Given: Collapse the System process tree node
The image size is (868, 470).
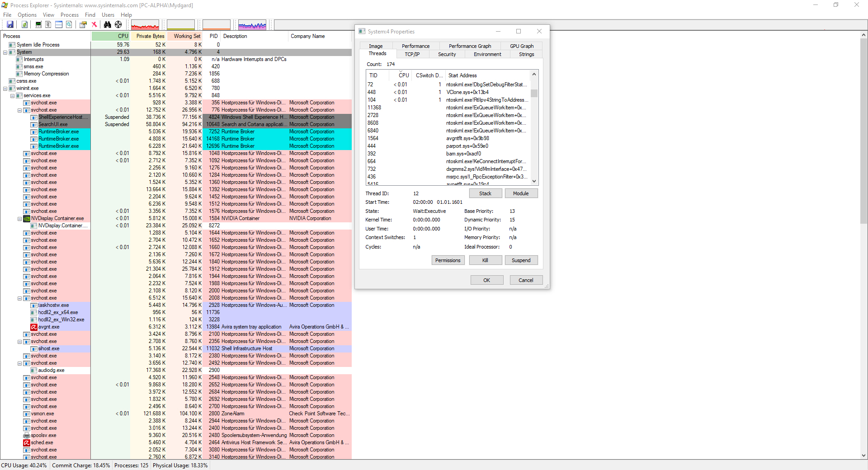Looking at the screenshot, I should (x=5, y=52).
